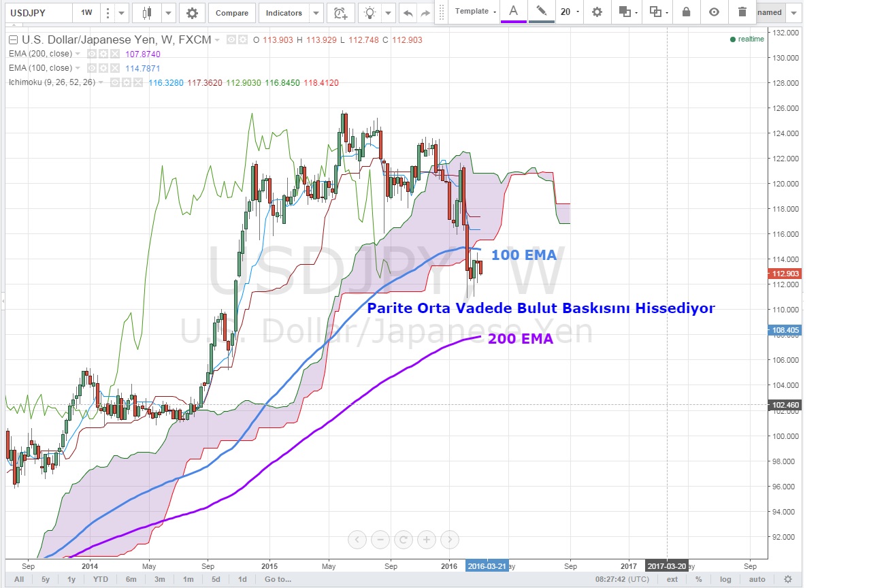Open the candlestick chart style dropdown arrow
869x588 pixels.
click(168, 13)
